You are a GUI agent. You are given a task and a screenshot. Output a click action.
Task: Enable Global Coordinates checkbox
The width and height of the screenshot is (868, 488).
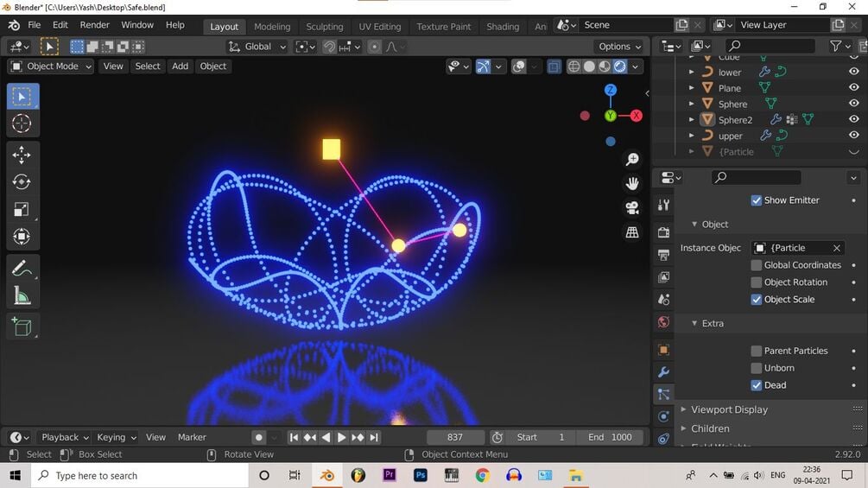[x=757, y=265]
